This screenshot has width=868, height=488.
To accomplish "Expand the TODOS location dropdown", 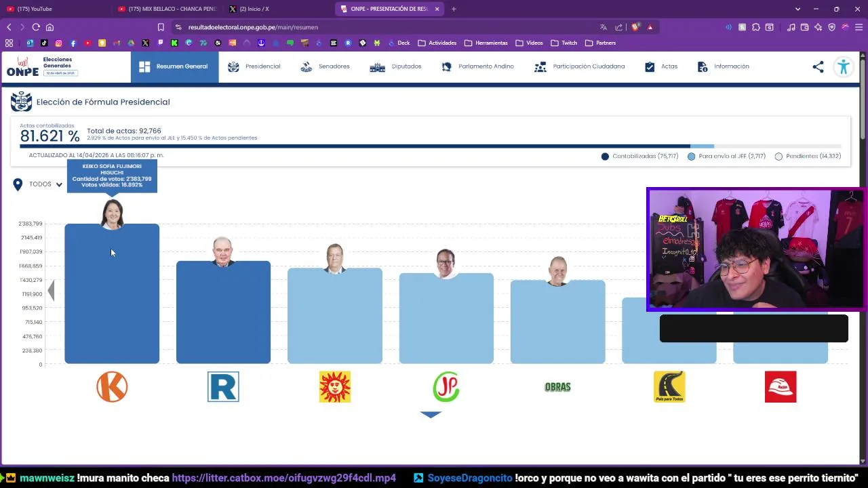I will [x=38, y=184].
